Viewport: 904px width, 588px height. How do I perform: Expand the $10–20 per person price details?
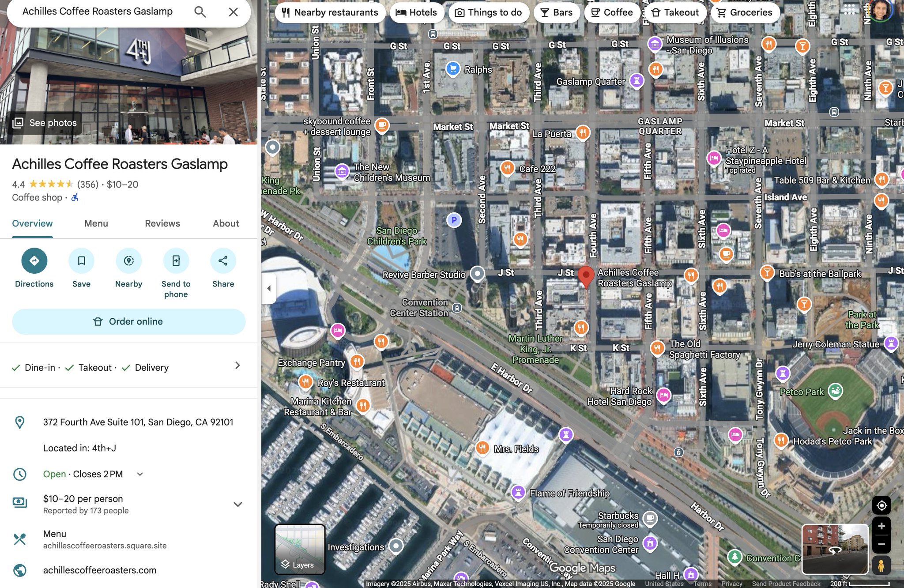pos(237,504)
